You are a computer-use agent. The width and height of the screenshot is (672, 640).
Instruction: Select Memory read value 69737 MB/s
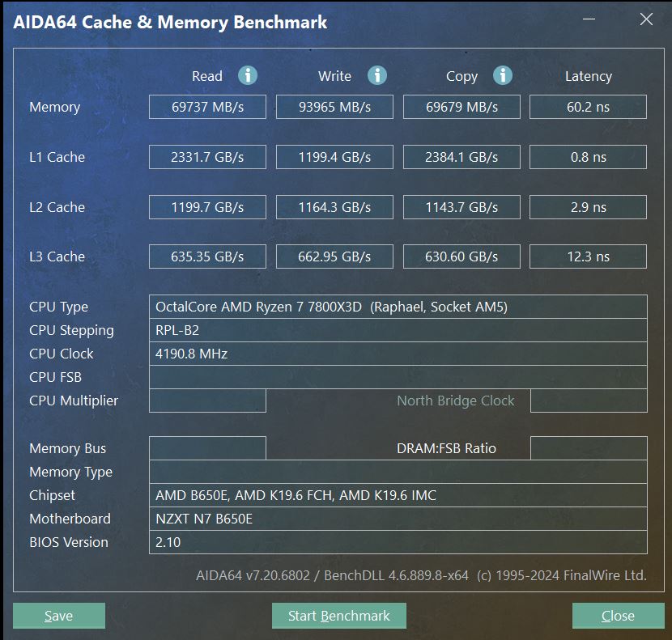[207, 107]
